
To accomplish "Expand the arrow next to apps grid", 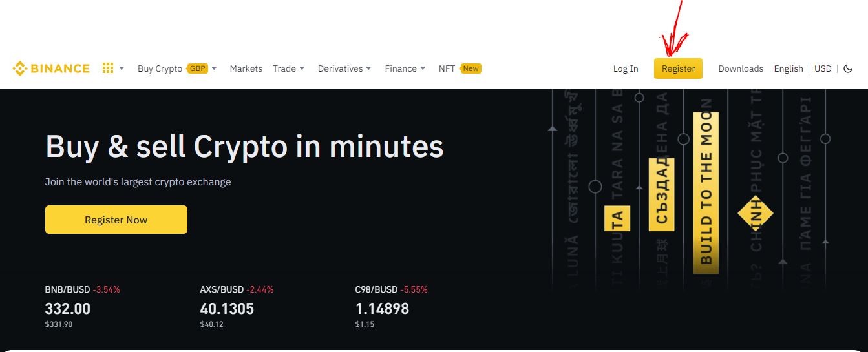I will tap(122, 68).
